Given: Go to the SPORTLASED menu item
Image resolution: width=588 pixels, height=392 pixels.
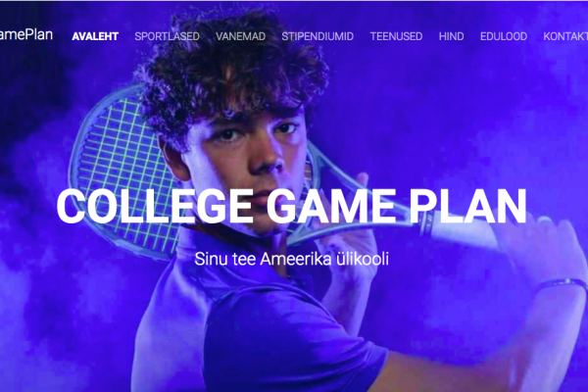Looking at the screenshot, I should (x=167, y=36).
